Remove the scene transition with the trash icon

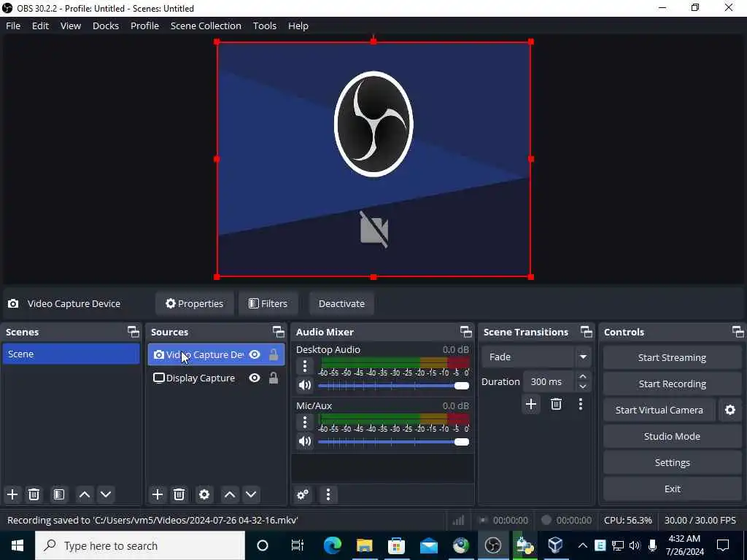coord(556,404)
